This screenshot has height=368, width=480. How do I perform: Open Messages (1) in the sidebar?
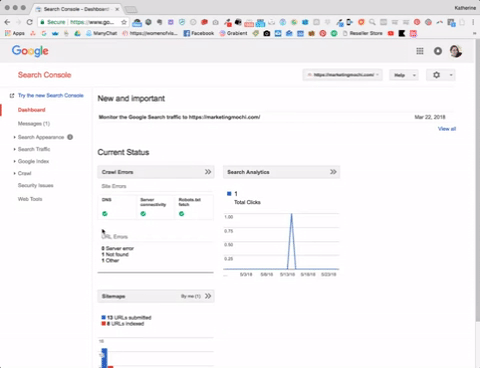click(34, 124)
